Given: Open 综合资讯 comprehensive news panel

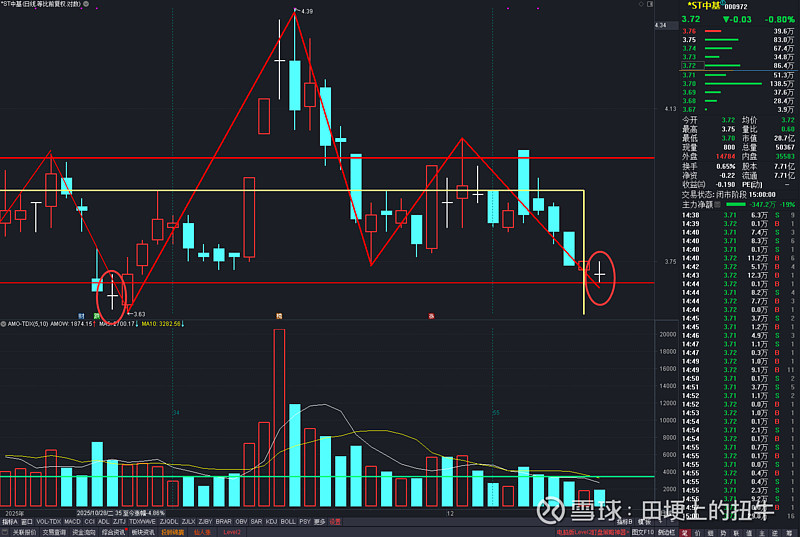Looking at the screenshot, I should [x=113, y=532].
